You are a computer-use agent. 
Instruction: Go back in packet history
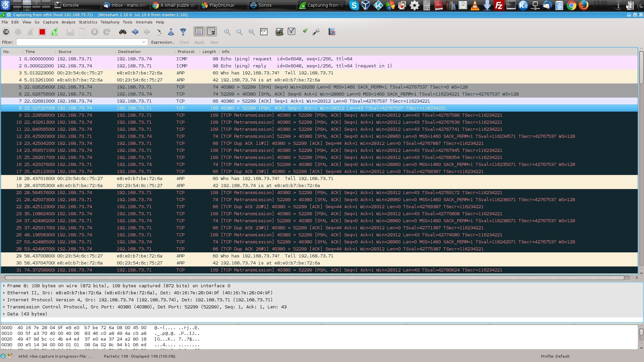point(135,32)
